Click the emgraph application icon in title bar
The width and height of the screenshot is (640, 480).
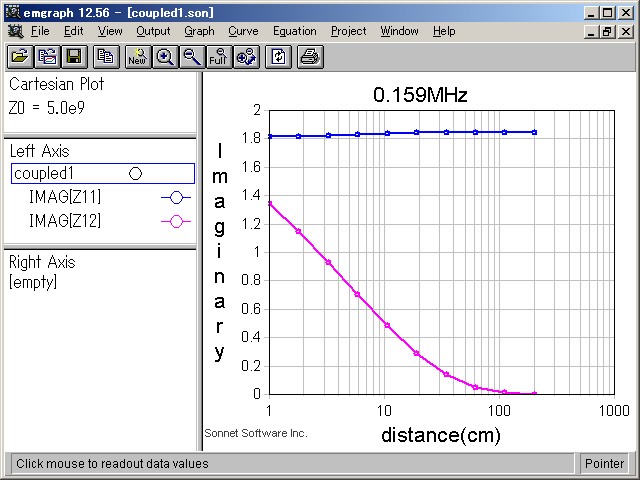click(x=12, y=12)
